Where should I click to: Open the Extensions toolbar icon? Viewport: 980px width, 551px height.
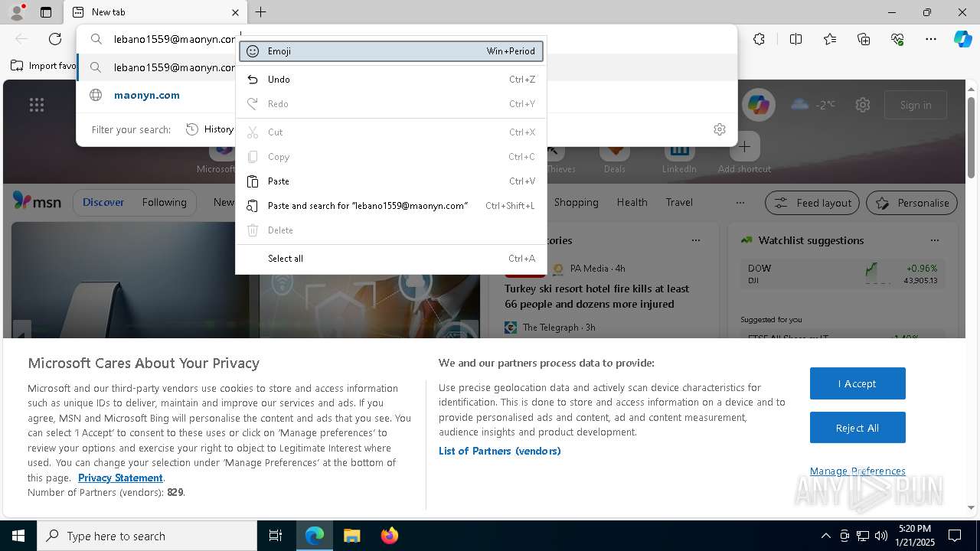pyautogui.click(x=759, y=39)
